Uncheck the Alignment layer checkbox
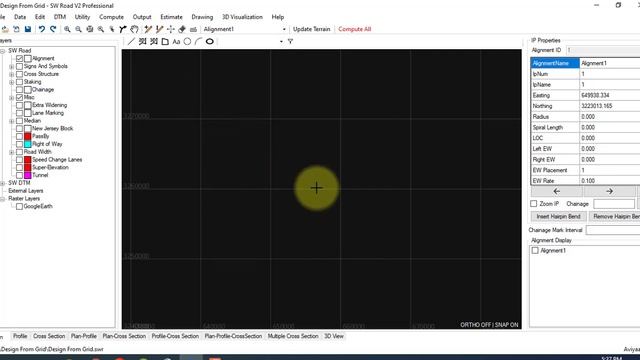 20,58
